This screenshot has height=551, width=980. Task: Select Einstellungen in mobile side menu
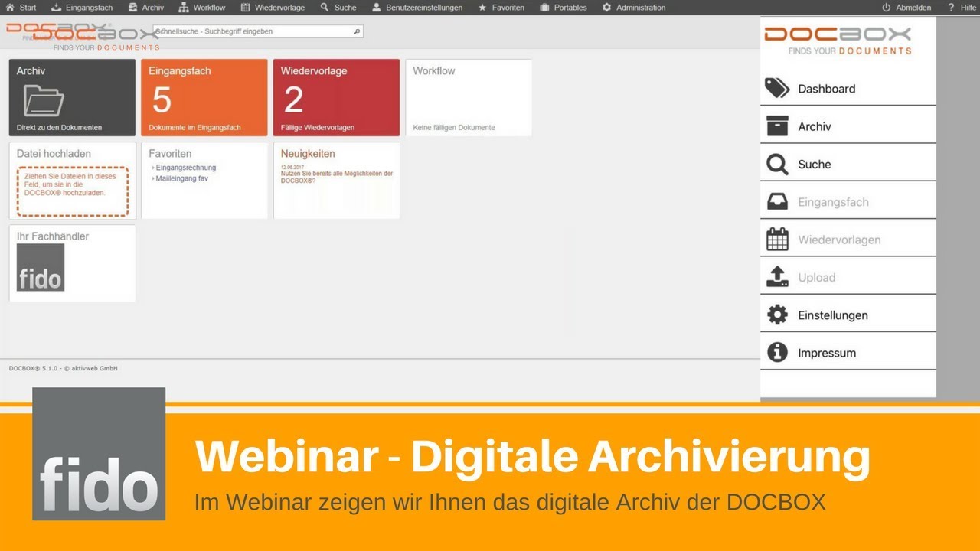point(848,315)
